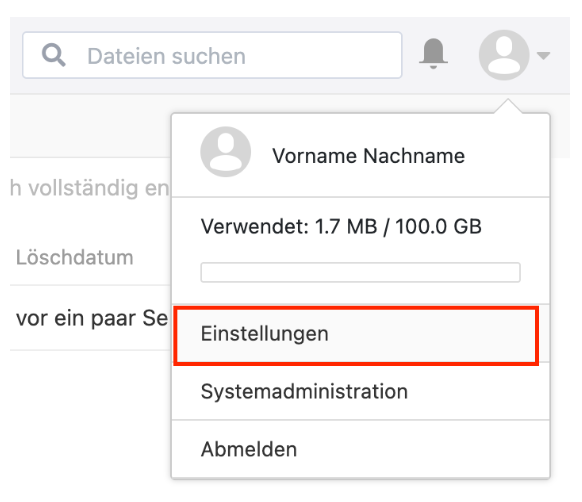Viewport: 582px width, 502px height.
Task: Select the Vorname Nachname name entry
Action: point(368,156)
